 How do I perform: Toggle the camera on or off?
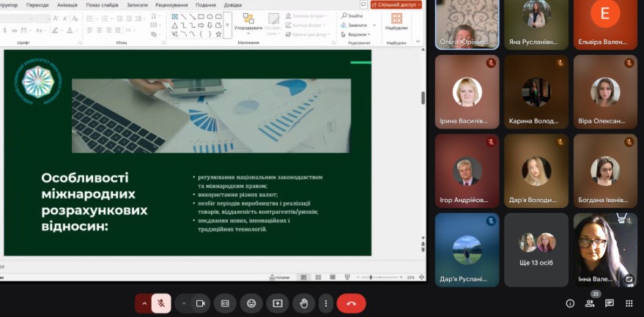(x=200, y=303)
